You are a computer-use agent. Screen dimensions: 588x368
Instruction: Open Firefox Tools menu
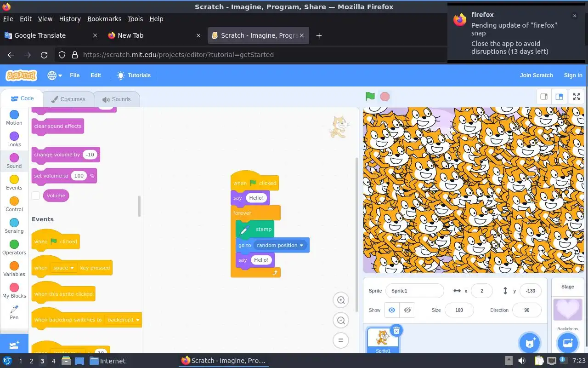135,19
